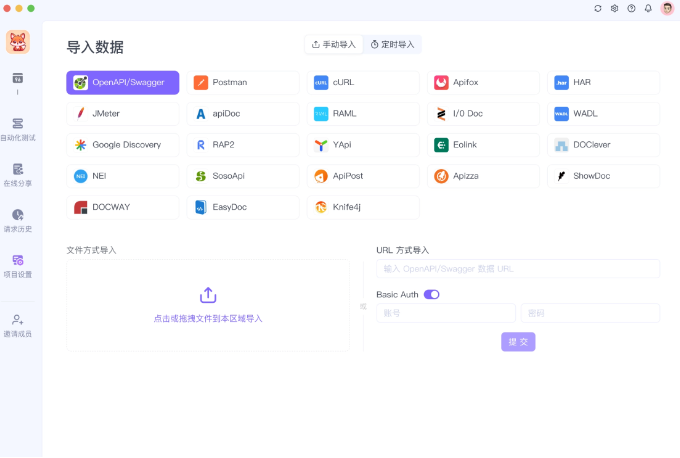Screen dimensions: 680x458
Task: Select I/O Doc import format
Action: click(x=483, y=114)
